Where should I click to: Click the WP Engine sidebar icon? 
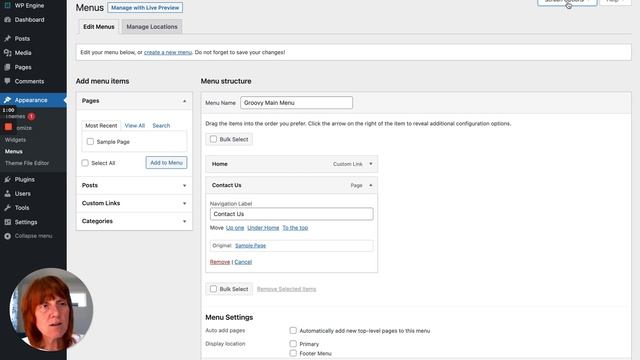click(x=7, y=5)
